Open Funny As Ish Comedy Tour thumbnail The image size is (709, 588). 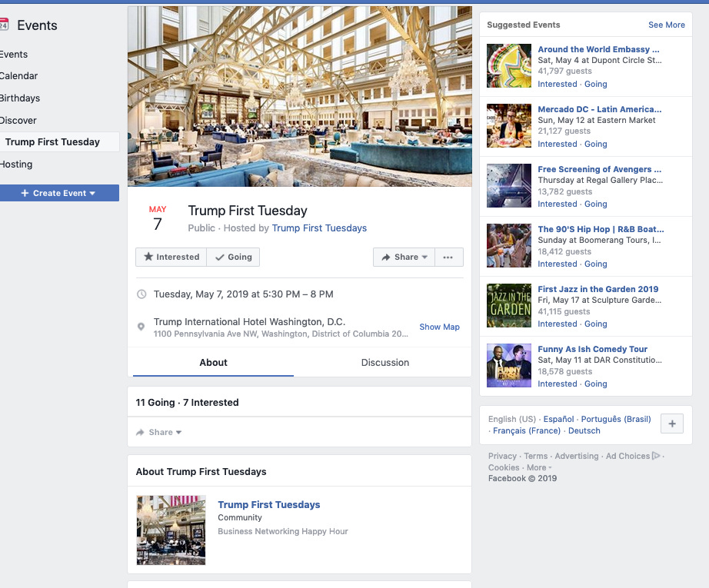tap(509, 365)
